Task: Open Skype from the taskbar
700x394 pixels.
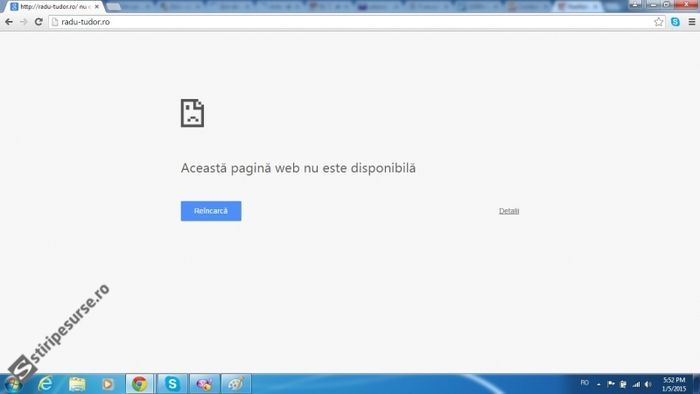Action: click(172, 384)
